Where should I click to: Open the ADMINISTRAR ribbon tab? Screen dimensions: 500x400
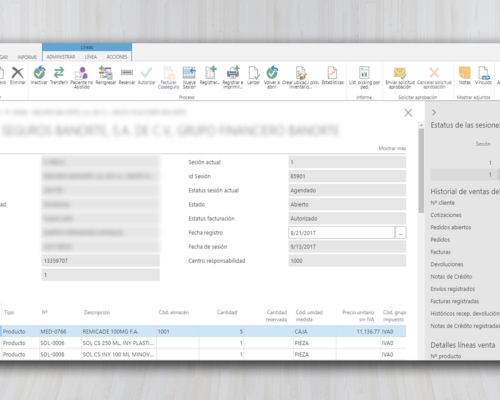[x=61, y=57]
